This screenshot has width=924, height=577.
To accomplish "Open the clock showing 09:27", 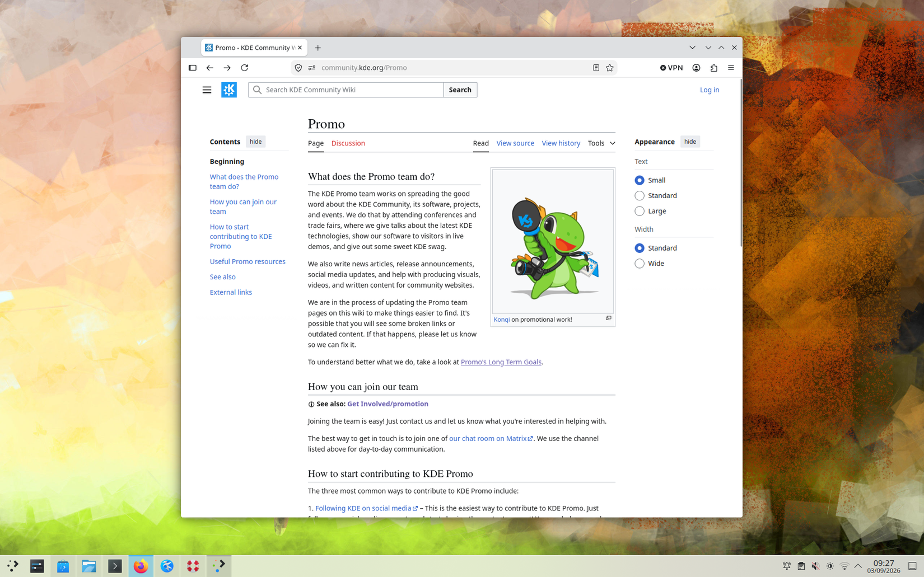I will click(x=883, y=566).
